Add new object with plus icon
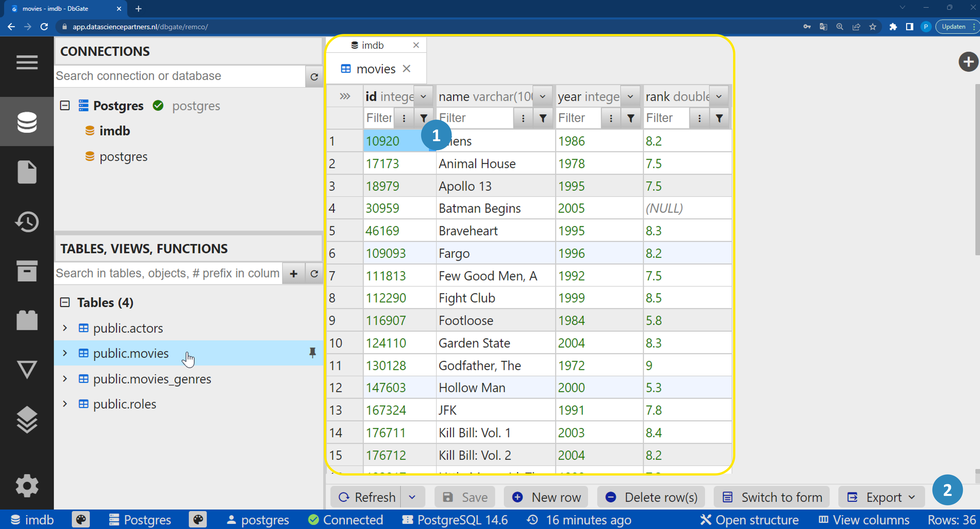 point(293,273)
